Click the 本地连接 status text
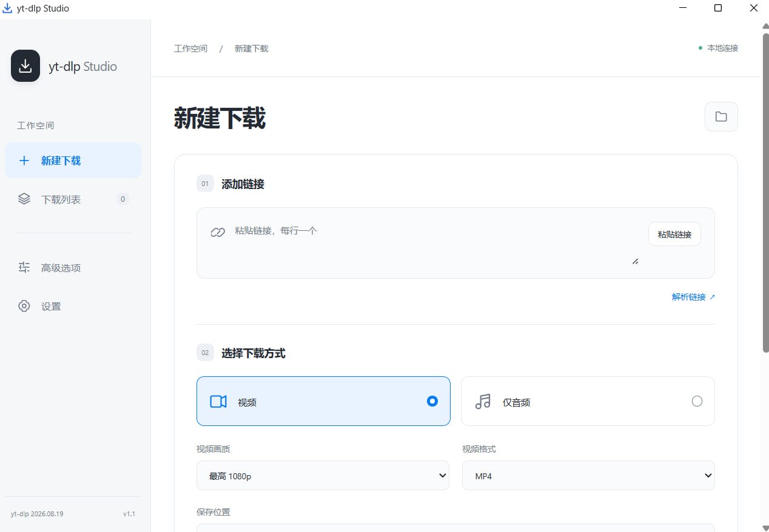This screenshot has height=532, width=769. tap(723, 48)
